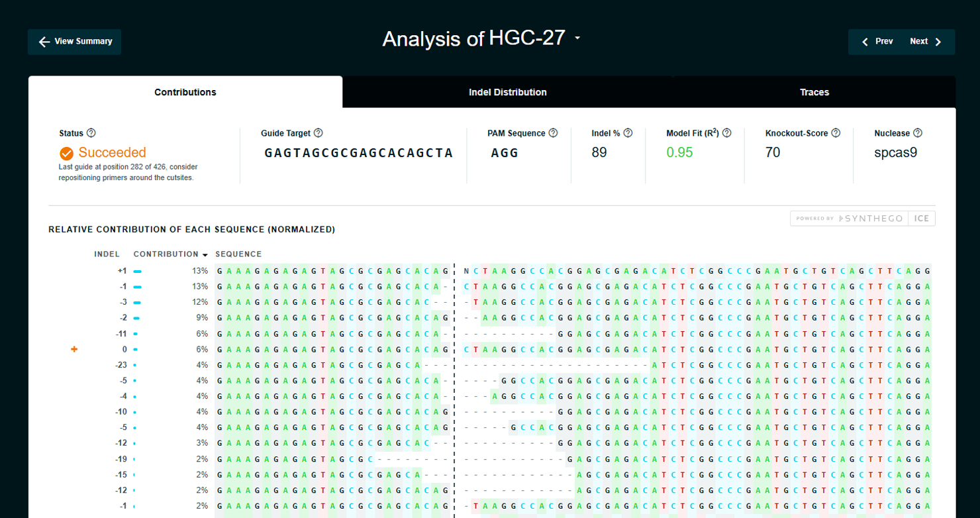Switch to the Indel Distribution tab
980x518 pixels.
[507, 92]
